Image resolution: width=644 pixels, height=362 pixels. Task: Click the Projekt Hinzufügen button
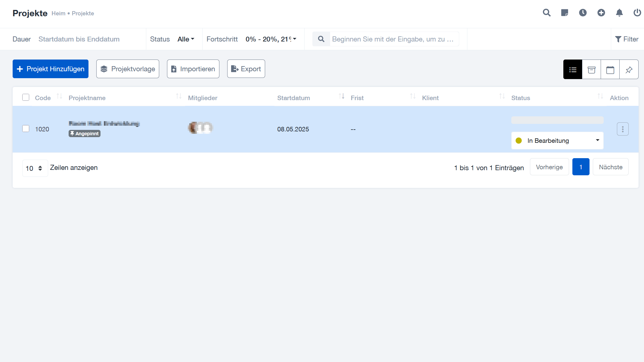pyautogui.click(x=51, y=69)
